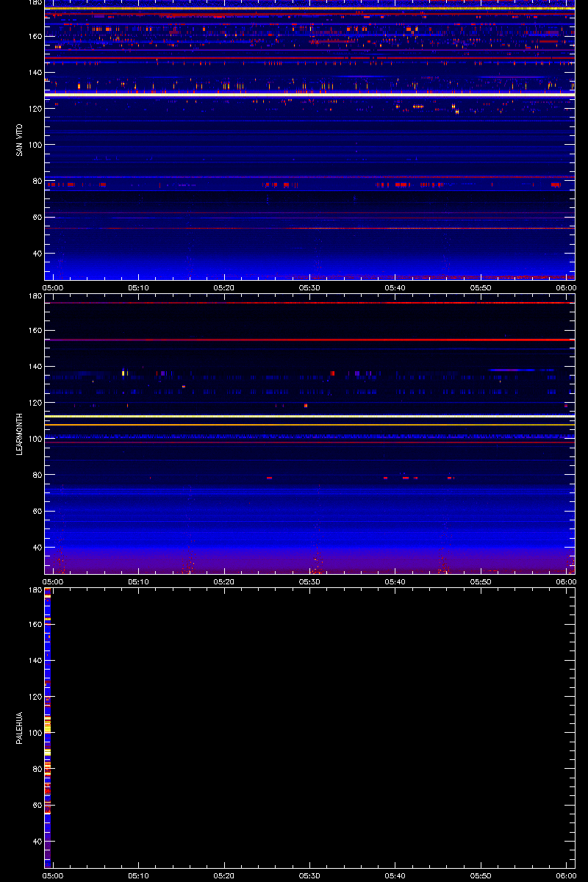Screen dimensions: 588x882
Task: Select the 06:00 tick under San Vito plot
Action: coord(566,287)
